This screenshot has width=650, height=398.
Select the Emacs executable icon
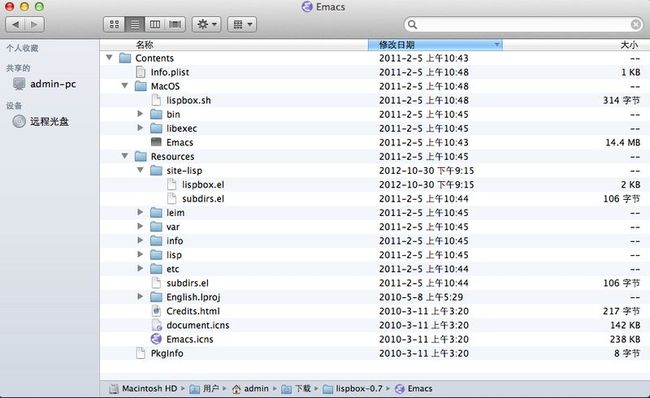click(x=156, y=142)
